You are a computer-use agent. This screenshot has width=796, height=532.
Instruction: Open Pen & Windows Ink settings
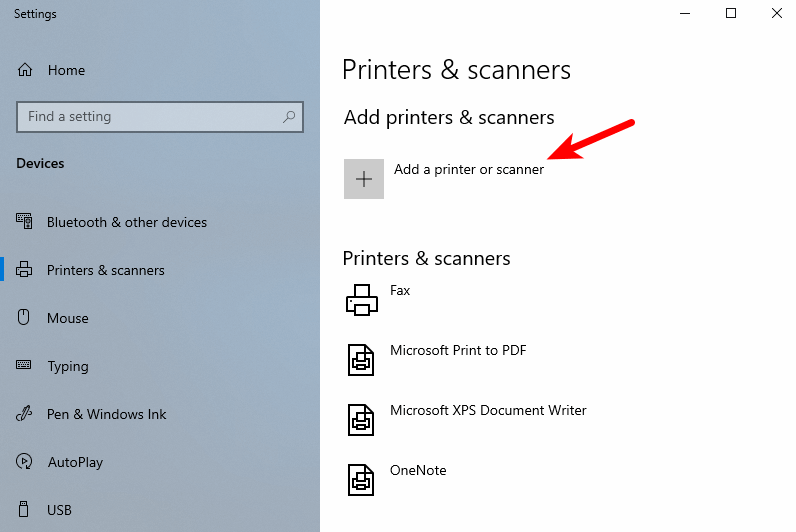click(107, 414)
